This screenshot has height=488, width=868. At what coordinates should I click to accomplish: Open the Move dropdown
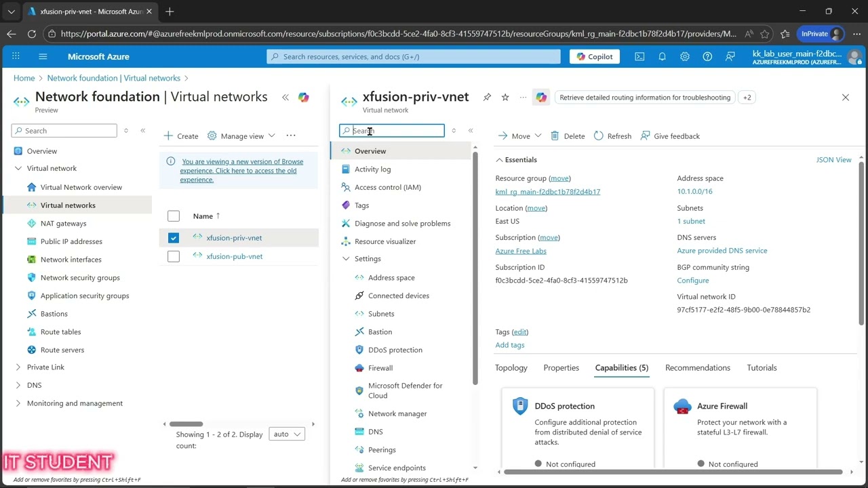click(519, 136)
